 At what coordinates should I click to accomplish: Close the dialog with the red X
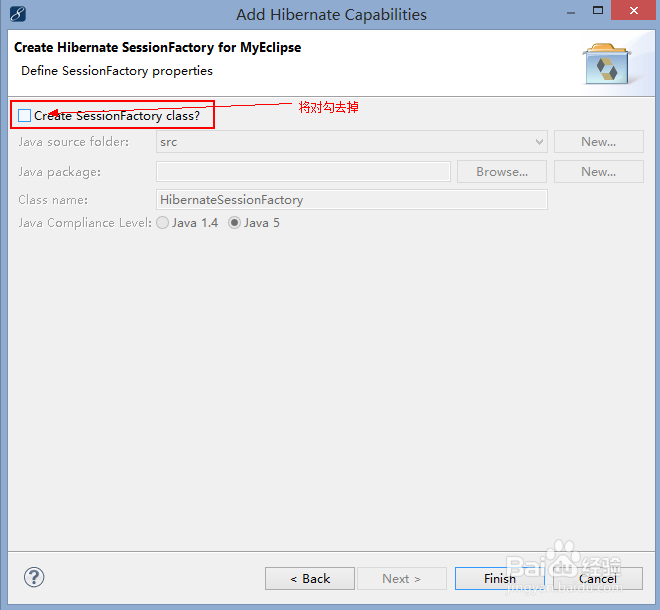[634, 11]
